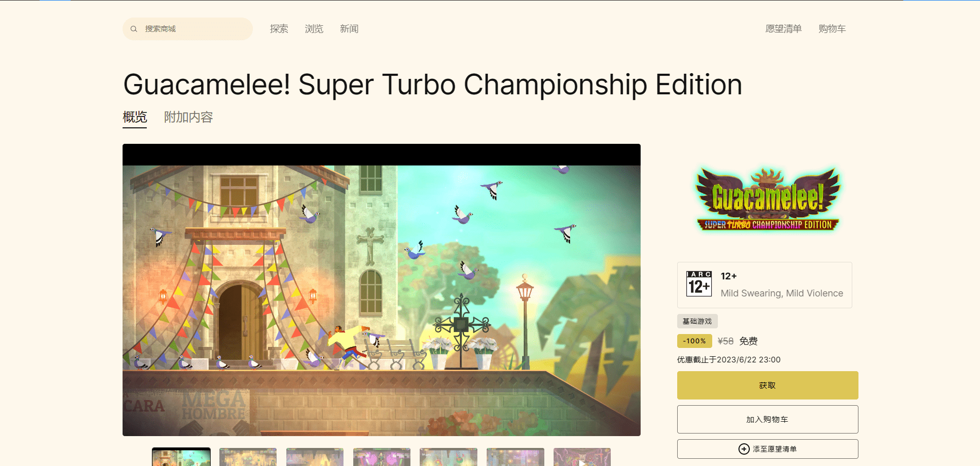Select the last video thumbnail
The image size is (980, 466).
click(x=582, y=457)
